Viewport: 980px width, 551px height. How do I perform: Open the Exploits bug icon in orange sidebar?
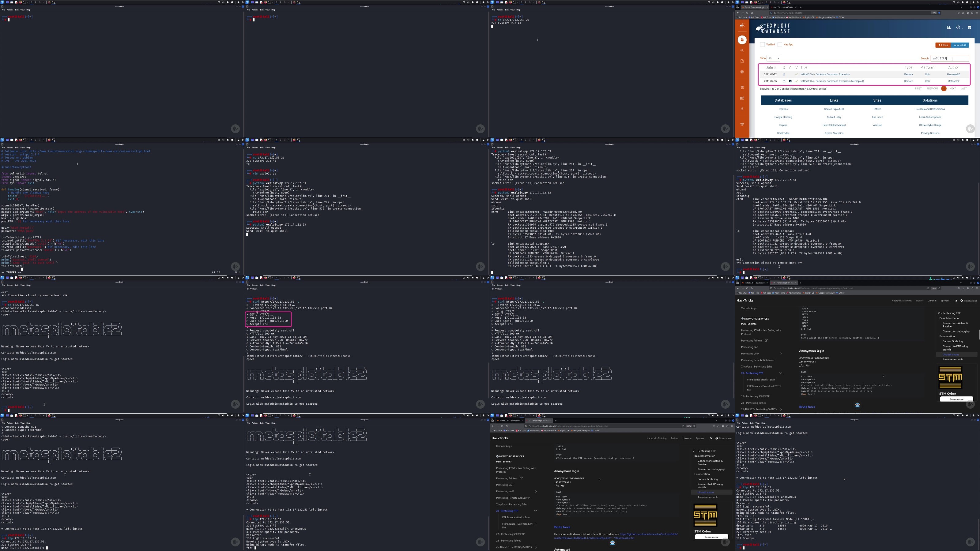[x=742, y=40]
